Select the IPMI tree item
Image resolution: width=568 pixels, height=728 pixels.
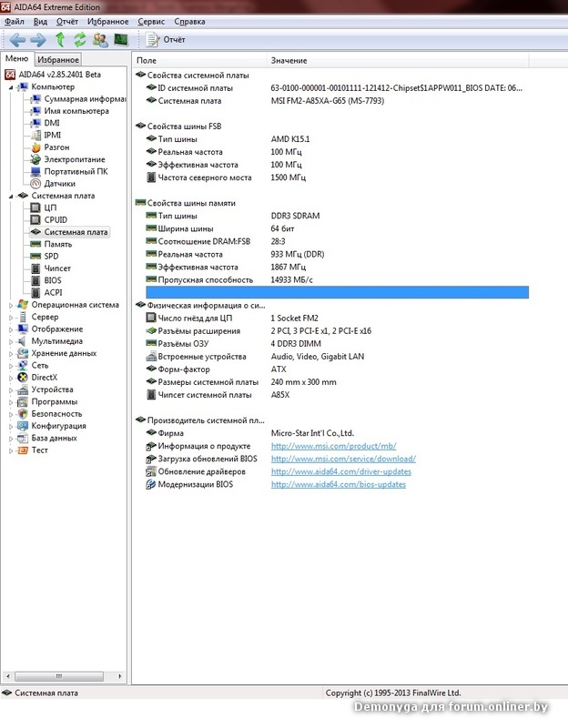pyautogui.click(x=53, y=135)
